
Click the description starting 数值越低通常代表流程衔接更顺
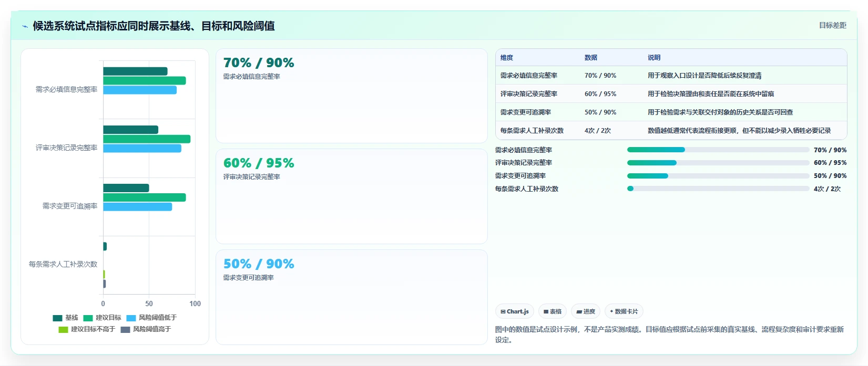coord(739,131)
